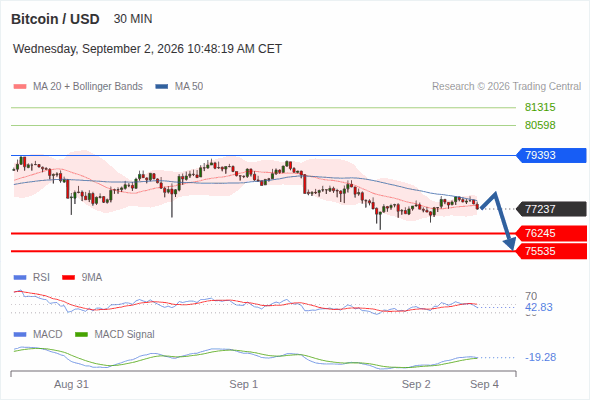Click the green MACD Signal legend swatch
Screen dimensions: 590x400
[x=81, y=335]
